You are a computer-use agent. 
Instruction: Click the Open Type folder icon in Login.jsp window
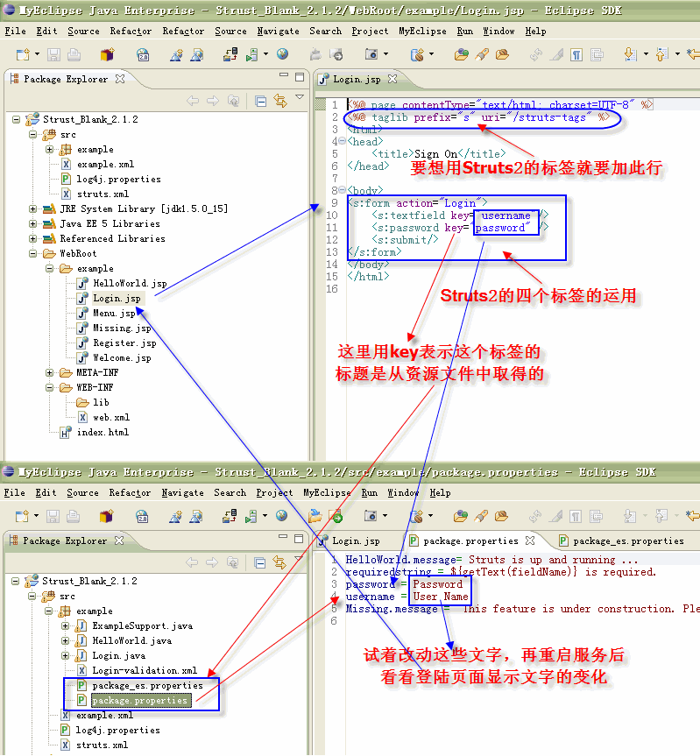coord(461,54)
